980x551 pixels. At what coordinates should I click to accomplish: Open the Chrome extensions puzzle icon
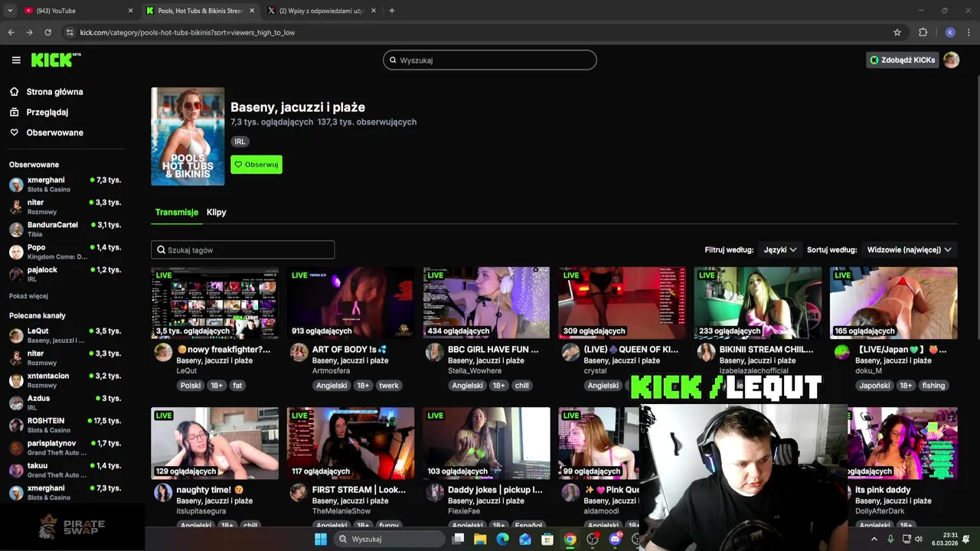point(923,32)
